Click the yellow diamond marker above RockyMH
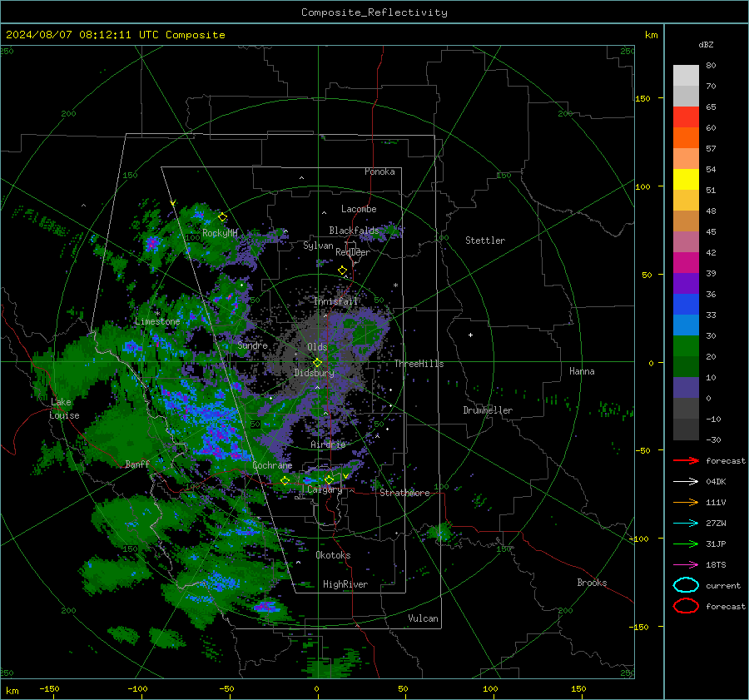The image size is (749, 700). (222, 217)
